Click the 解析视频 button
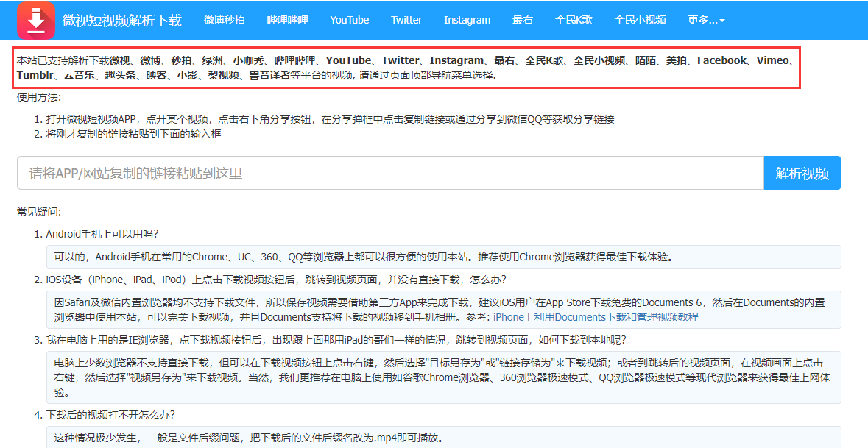The height and width of the screenshot is (448, 868). tap(802, 173)
